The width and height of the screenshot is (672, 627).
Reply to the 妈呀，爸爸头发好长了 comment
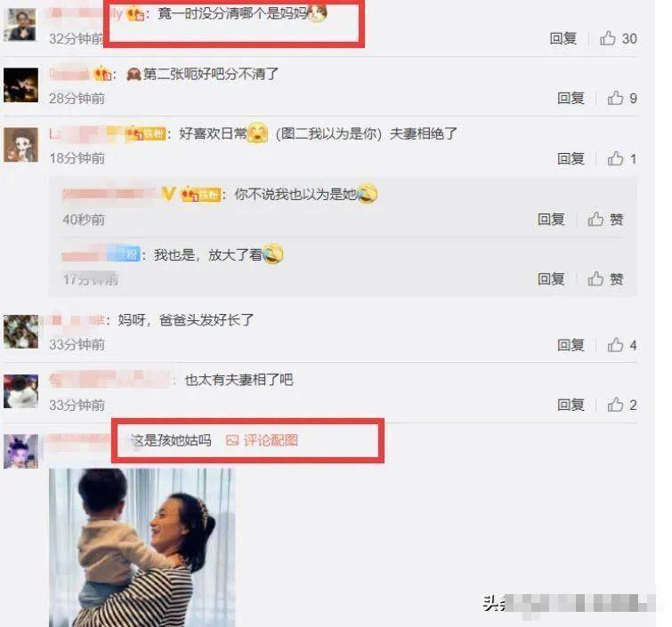pyautogui.click(x=571, y=345)
